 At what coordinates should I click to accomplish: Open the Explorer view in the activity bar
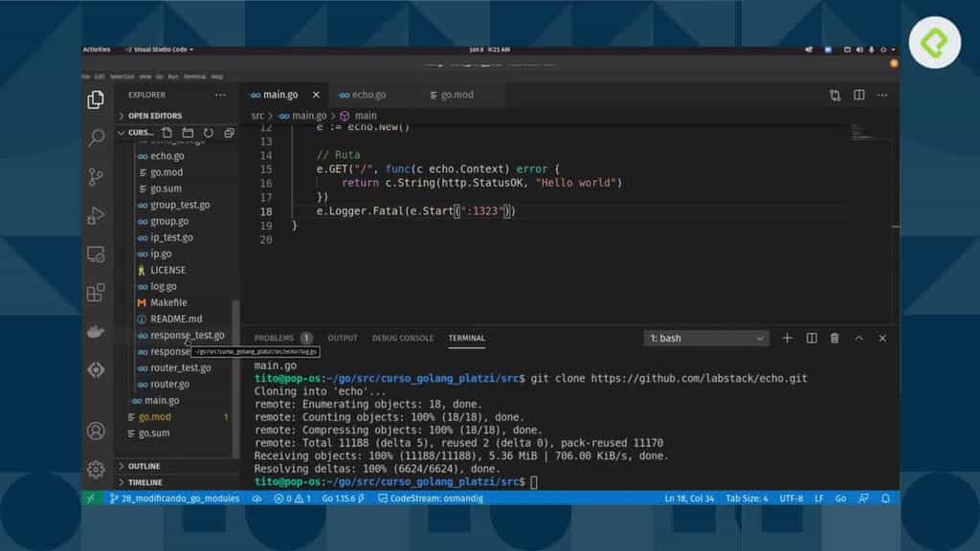click(x=96, y=99)
